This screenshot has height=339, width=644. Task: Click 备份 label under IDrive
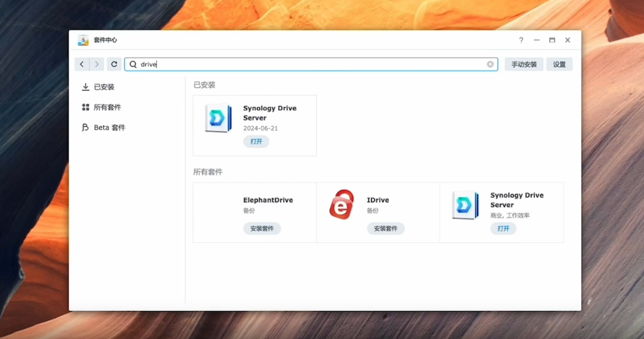coord(373,210)
